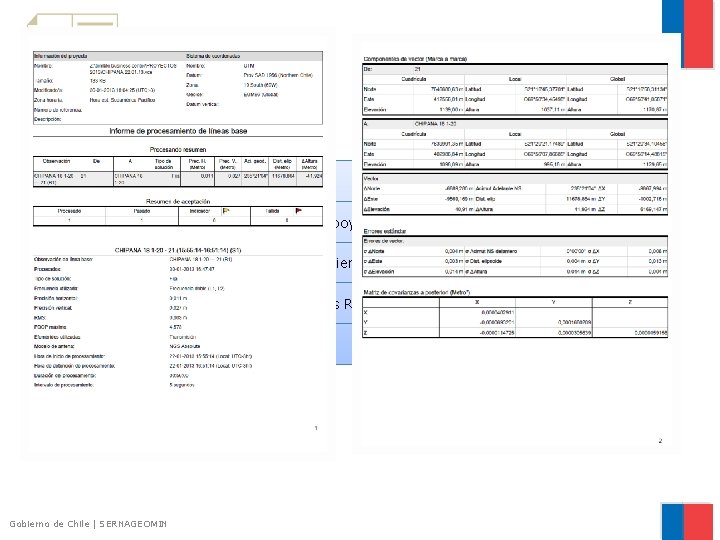Screen dimensions: 720x540
Task: Click the 'ΔElevación' row label in Vector table
Action: point(377,209)
